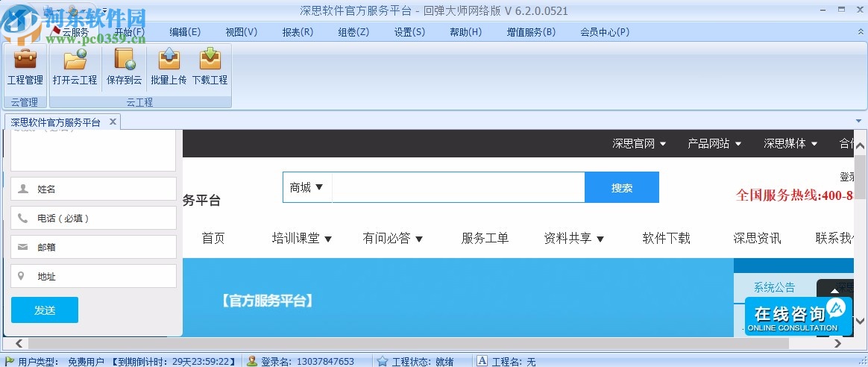Open the 商城 search category dropdown
Viewport: 868px width, 367px height.
point(306,188)
